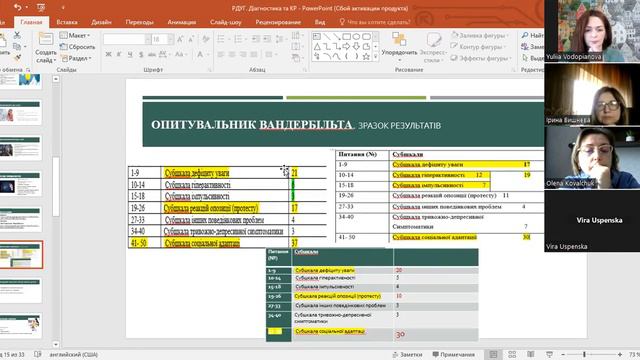
Task: Click the Undo arrow in title bar
Action: pos(17,7)
